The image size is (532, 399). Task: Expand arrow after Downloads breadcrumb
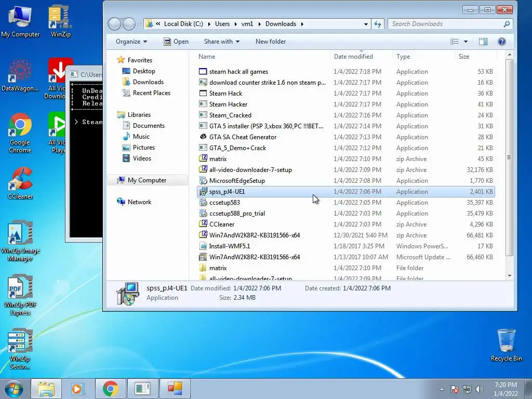click(302, 24)
